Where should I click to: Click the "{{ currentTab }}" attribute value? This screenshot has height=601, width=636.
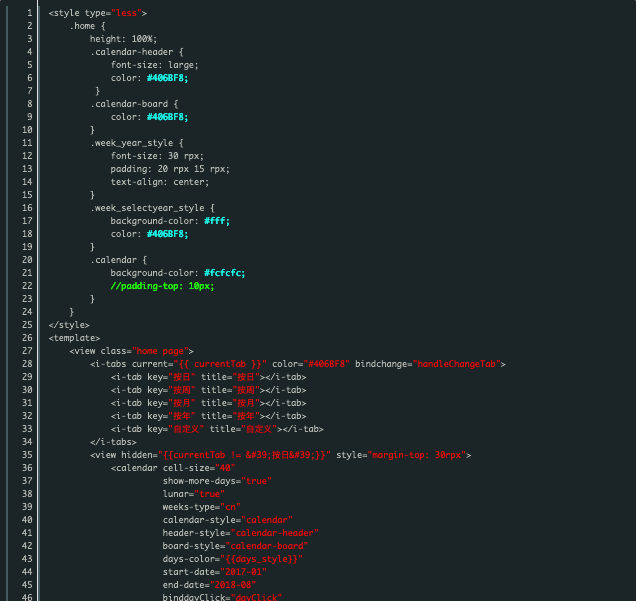pyautogui.click(x=220, y=364)
